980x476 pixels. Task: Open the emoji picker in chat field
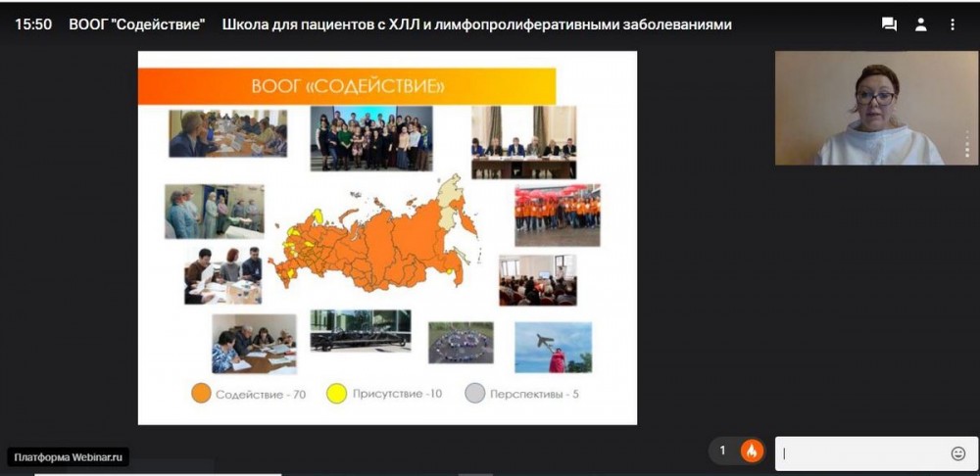point(958,454)
